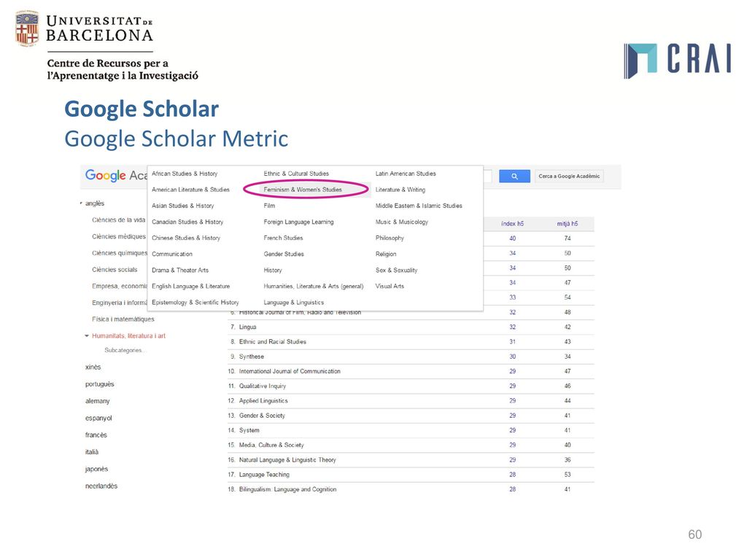Choose Chinese Studies & History
This screenshot has height=560, width=747.
(186, 238)
